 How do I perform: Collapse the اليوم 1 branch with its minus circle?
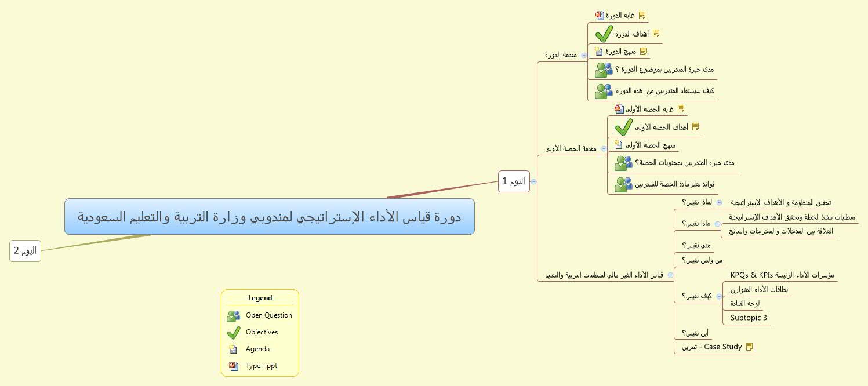coord(533,181)
